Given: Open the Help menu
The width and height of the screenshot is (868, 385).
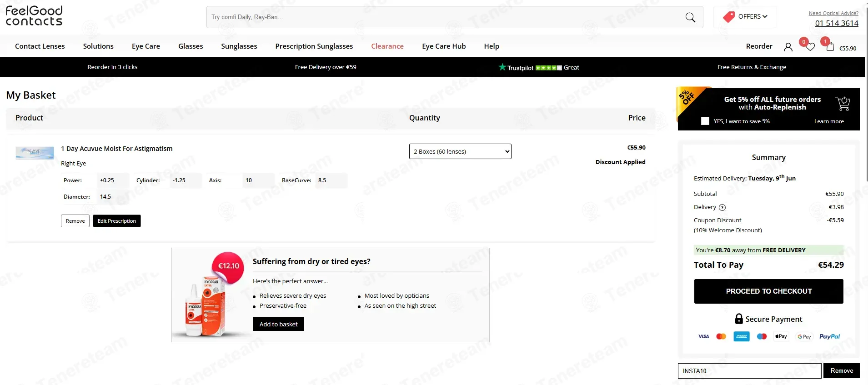Looking at the screenshot, I should [x=492, y=46].
